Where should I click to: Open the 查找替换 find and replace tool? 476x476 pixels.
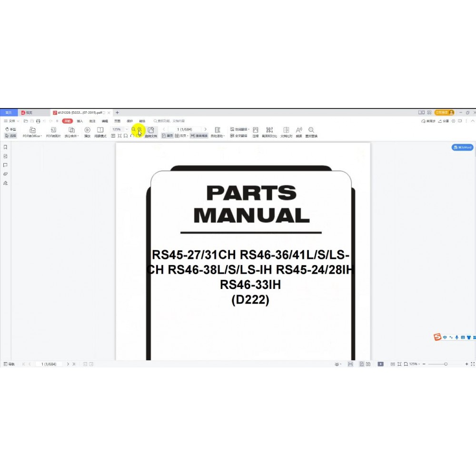point(310,132)
